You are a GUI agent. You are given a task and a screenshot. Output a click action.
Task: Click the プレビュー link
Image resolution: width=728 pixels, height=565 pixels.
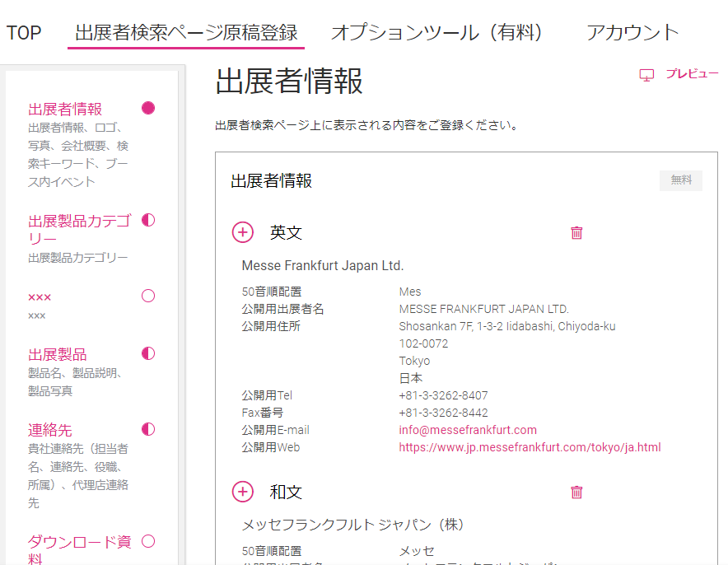pos(692,74)
